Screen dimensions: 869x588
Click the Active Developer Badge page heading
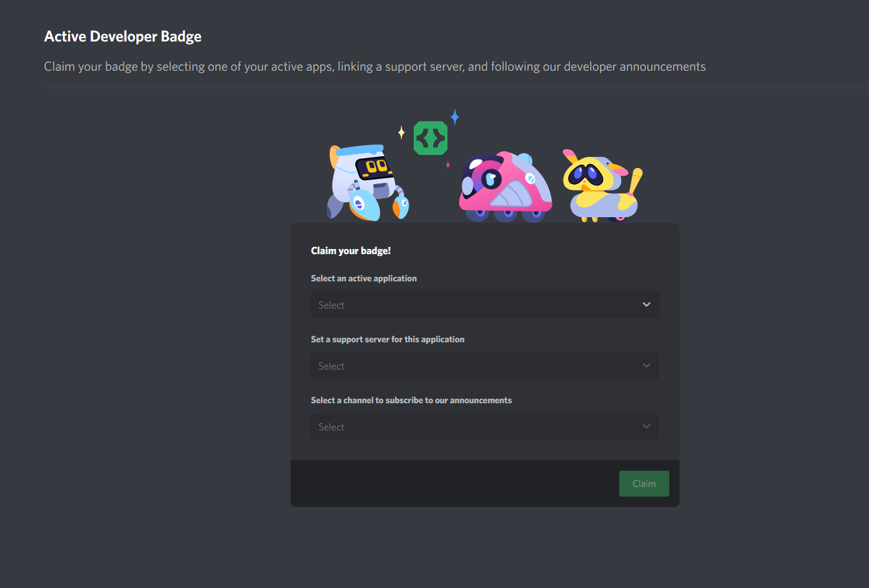coord(123,37)
